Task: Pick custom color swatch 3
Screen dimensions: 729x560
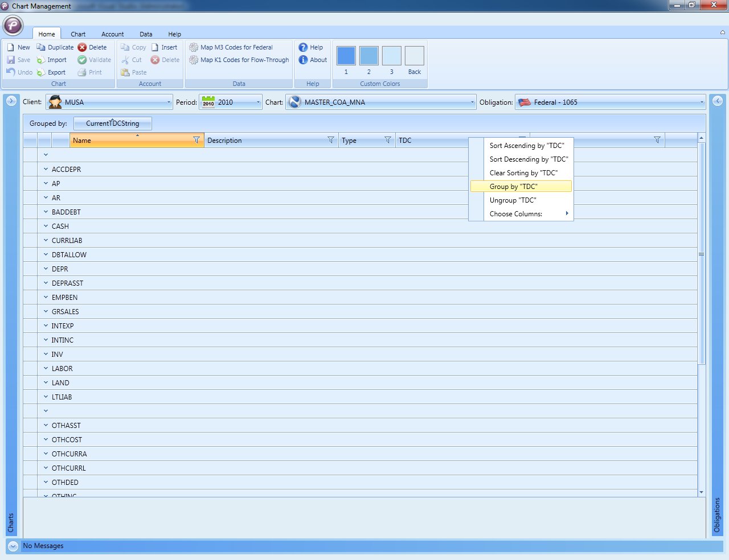Action: (x=391, y=56)
